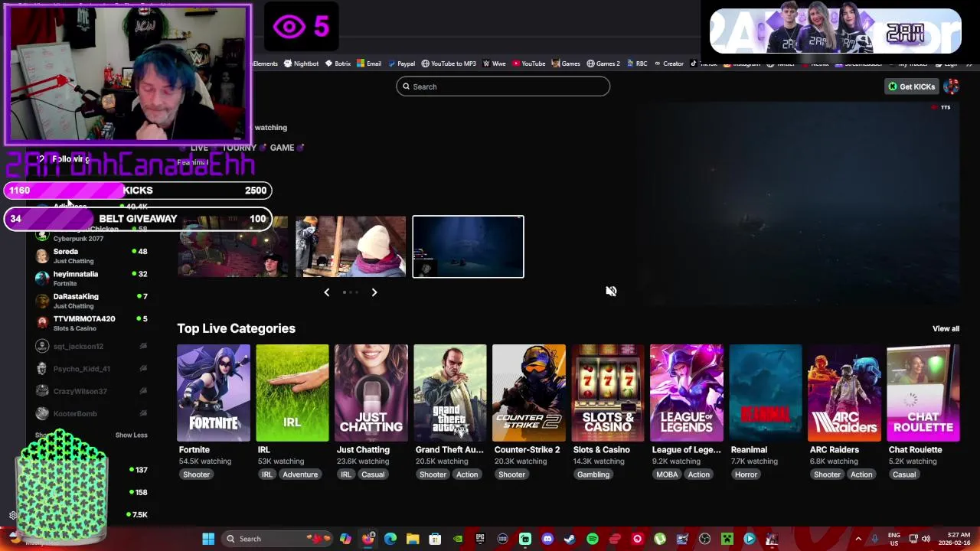Open DaRastaKing's channel in the sidebar
This screenshot has height=551, width=980.
[92, 301]
